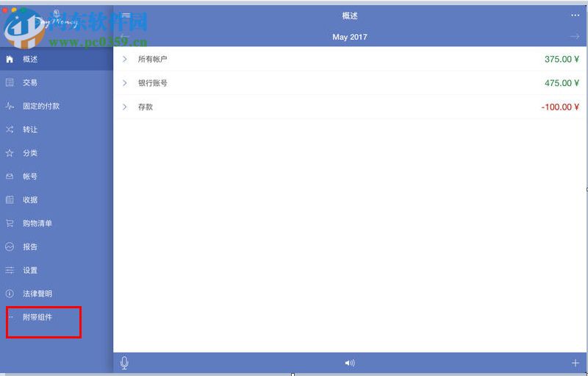Click the star icon beside 分类
Screen dimensions: 588x376
pyautogui.click(x=10, y=153)
